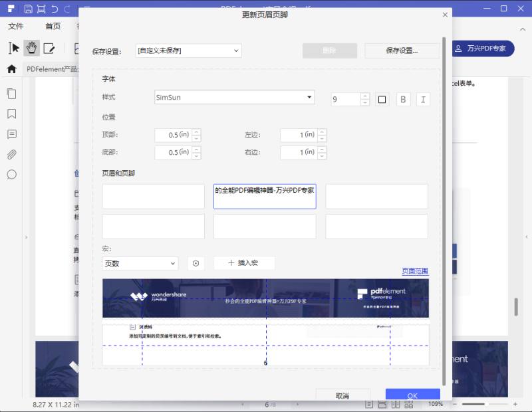The width and height of the screenshot is (532, 412).
Task: Expand the 保存设置 preset dropdown
Action: click(188, 51)
